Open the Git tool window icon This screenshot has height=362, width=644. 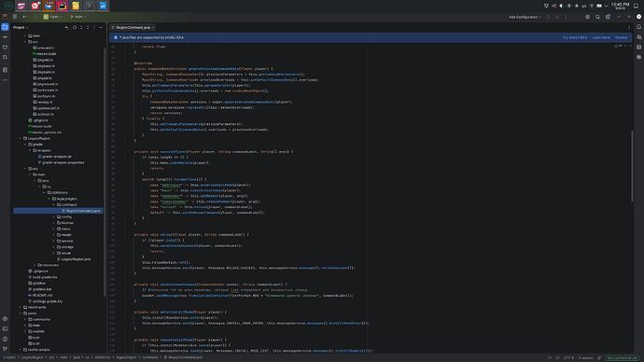coord(5,349)
